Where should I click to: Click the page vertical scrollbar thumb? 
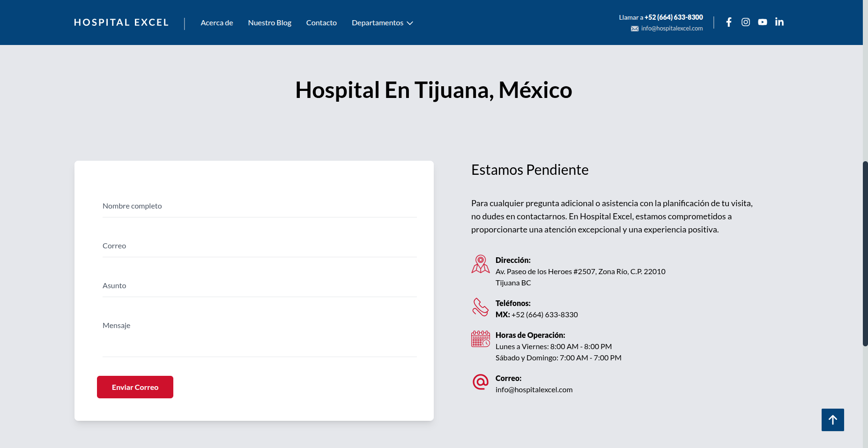tap(865, 253)
